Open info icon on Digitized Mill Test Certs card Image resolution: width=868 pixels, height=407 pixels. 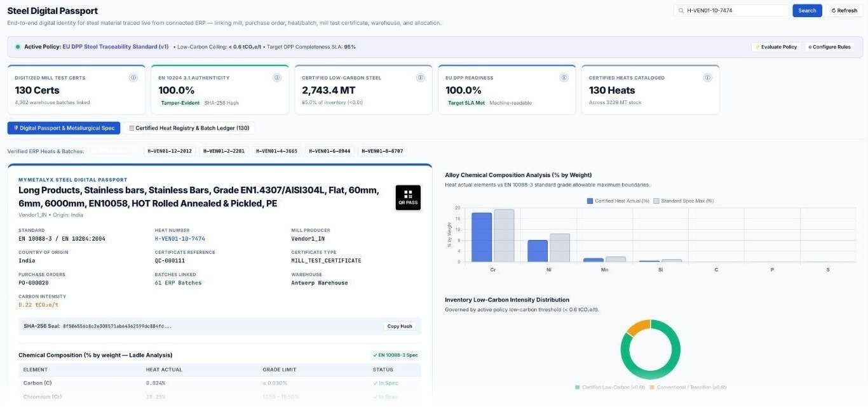[133, 77]
